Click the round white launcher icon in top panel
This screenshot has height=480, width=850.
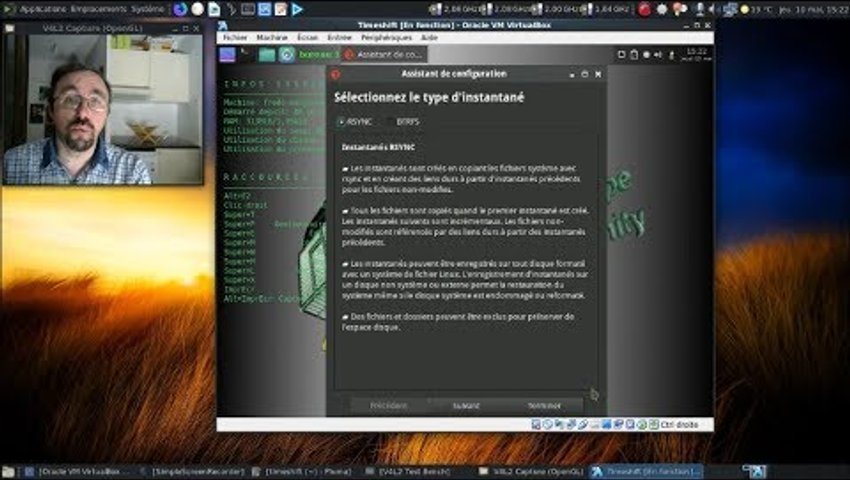tap(197, 9)
